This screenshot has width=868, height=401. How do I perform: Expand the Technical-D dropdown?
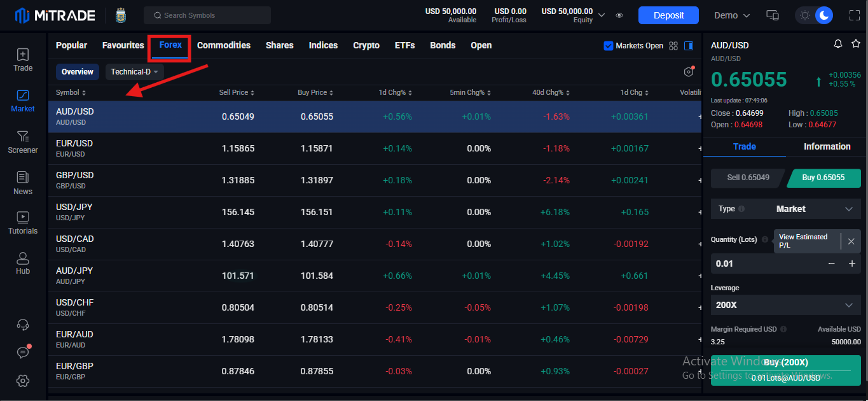point(134,72)
